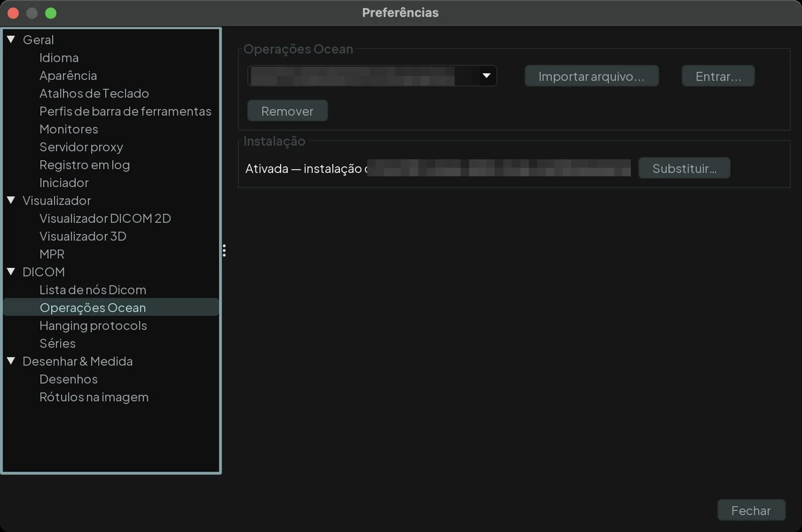This screenshot has width=802, height=532.
Task: Open Atalhos de Teclado settings
Action: (94, 93)
